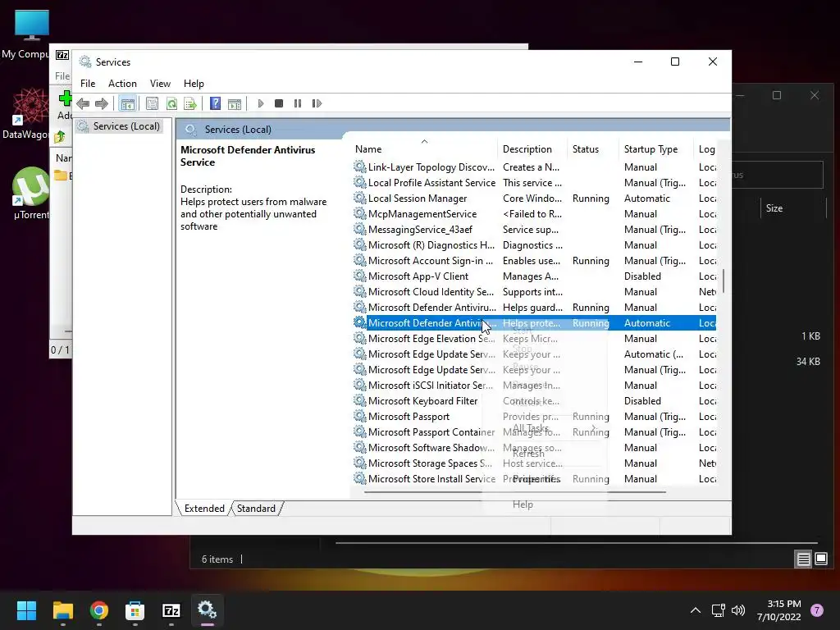Select Microsoft Edge Elevation Service row
This screenshot has height=630, width=840.
tap(535, 339)
